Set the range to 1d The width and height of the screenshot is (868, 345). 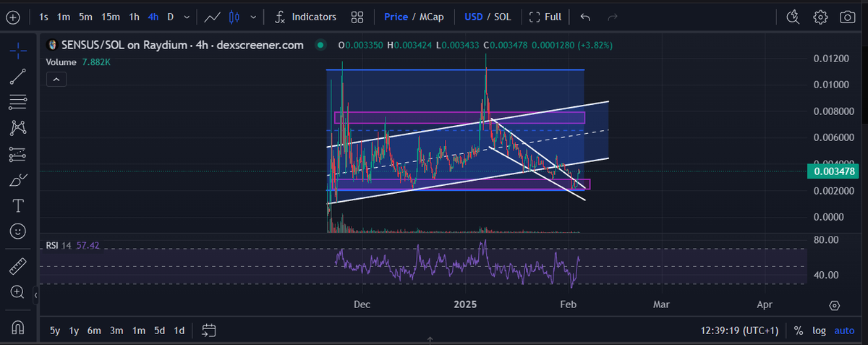(179, 331)
